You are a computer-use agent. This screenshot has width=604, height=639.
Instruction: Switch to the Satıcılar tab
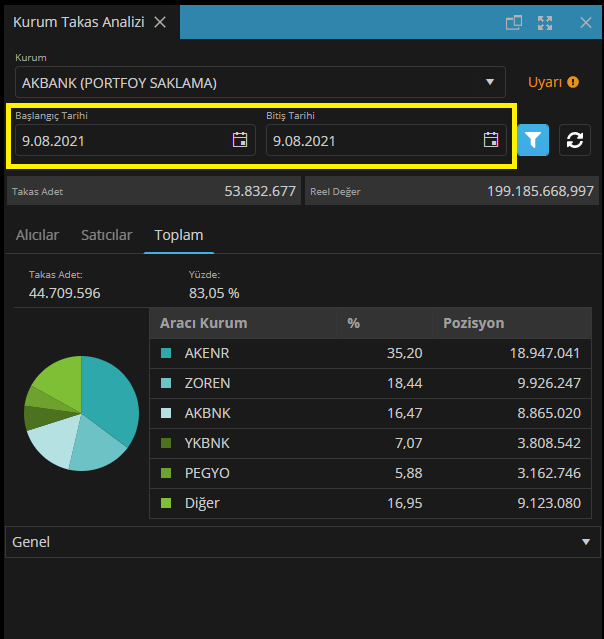point(106,235)
